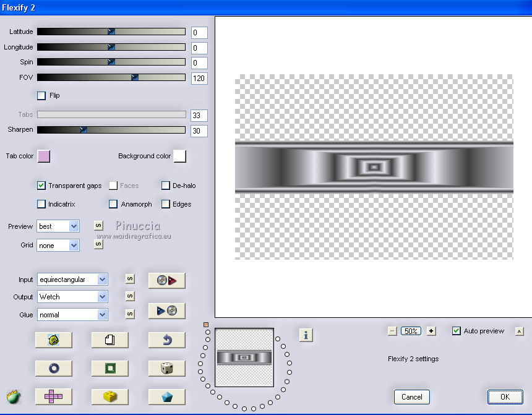This screenshot has width=532, height=415.
Task: Click the Spin slider track
Action: (x=111, y=62)
